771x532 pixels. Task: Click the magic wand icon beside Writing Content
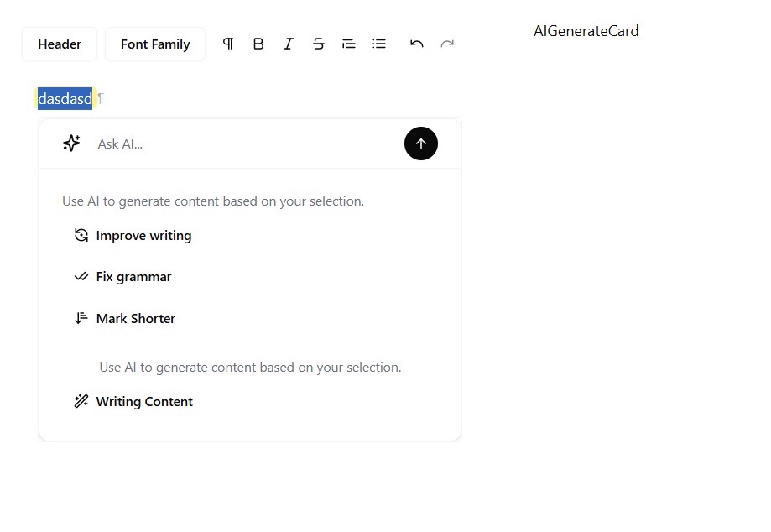81,401
